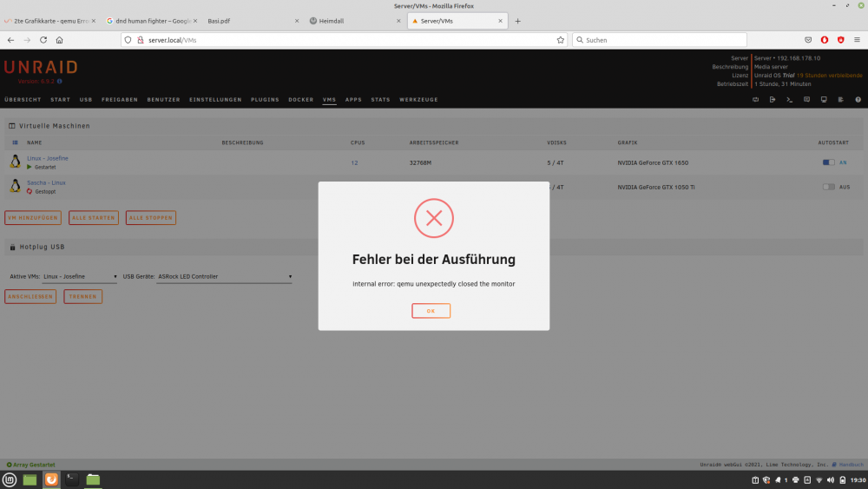Open the DOCKER menu item
The width and height of the screenshot is (868, 489).
coord(301,100)
